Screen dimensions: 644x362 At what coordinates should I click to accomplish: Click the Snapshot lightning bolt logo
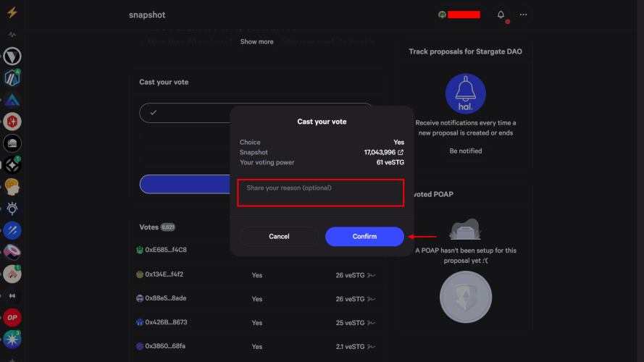click(x=12, y=12)
